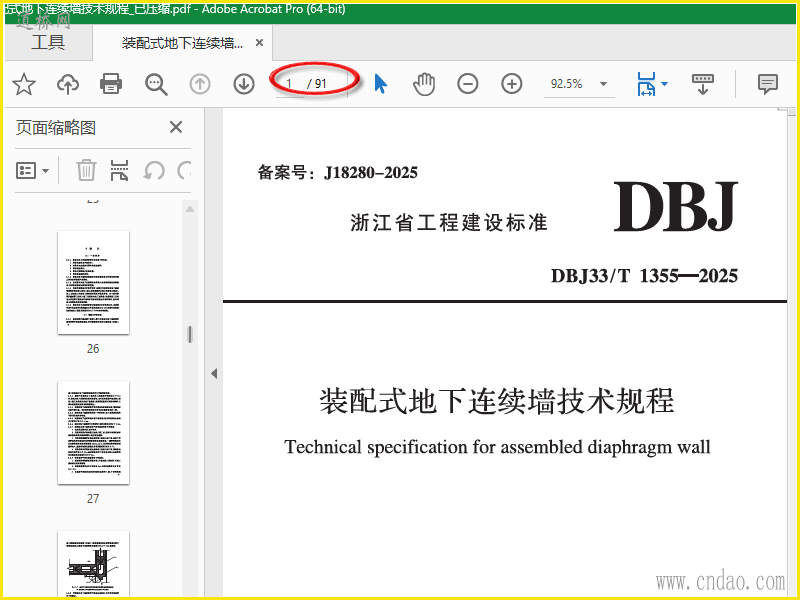Click the cloud upload icon

click(x=67, y=84)
